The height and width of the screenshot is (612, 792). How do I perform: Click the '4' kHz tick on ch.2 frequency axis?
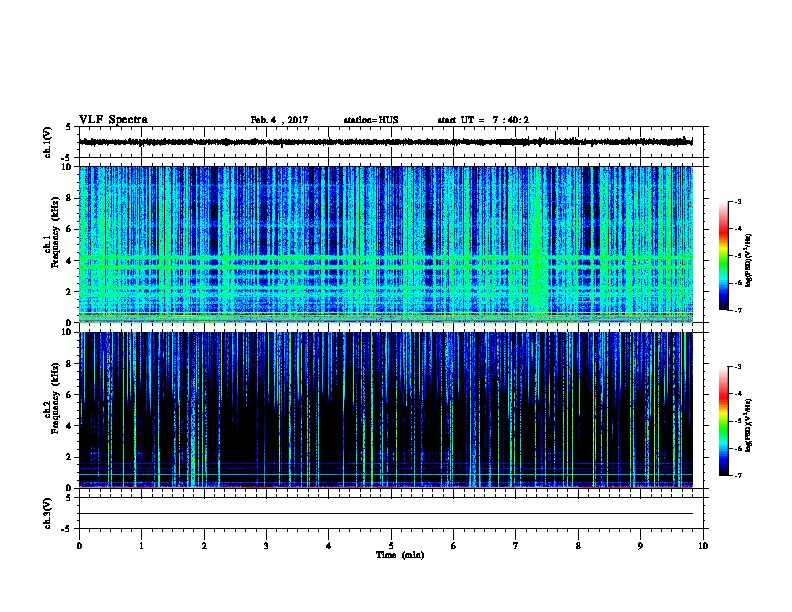coord(69,426)
